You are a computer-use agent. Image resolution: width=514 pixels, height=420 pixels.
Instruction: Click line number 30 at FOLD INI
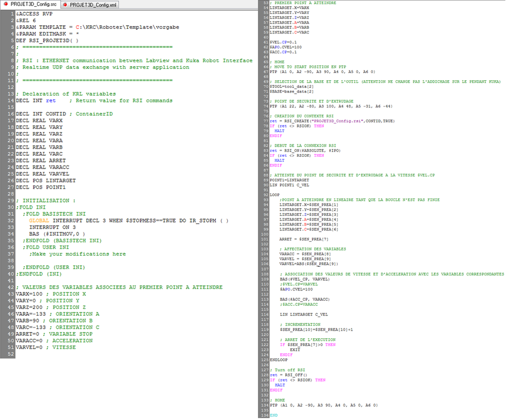pos(10,207)
